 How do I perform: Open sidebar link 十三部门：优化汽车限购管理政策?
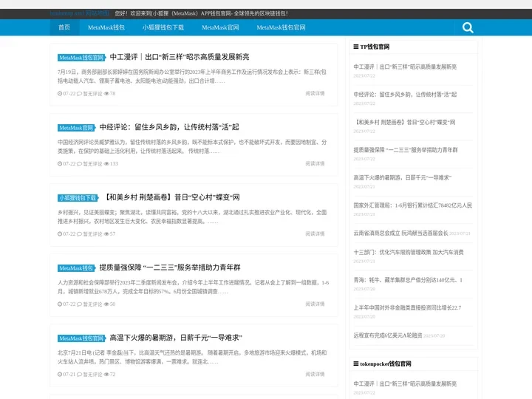point(409,253)
